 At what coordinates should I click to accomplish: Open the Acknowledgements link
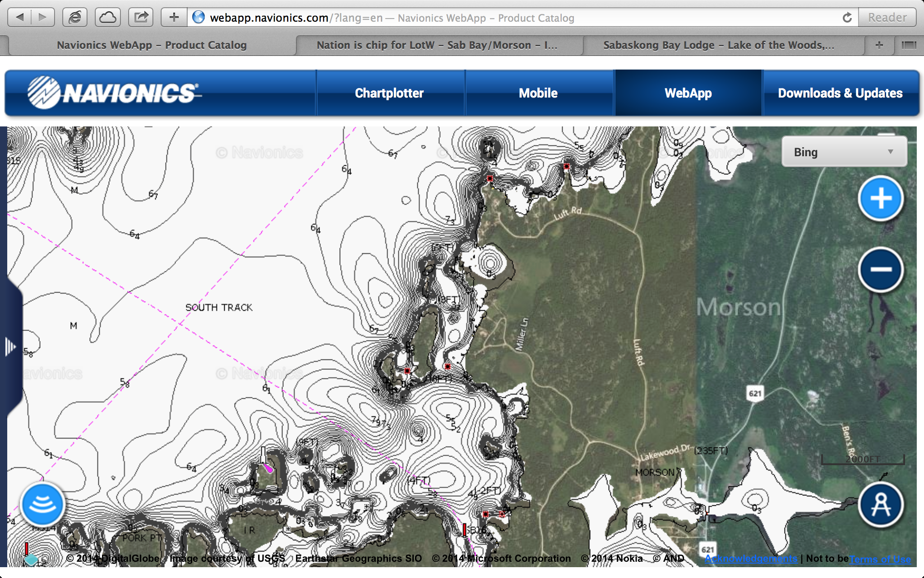(x=751, y=559)
